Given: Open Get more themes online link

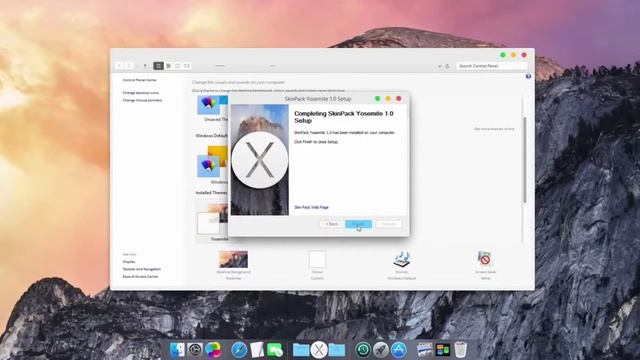Looking at the screenshot, I should pyautogui.click(x=494, y=129).
